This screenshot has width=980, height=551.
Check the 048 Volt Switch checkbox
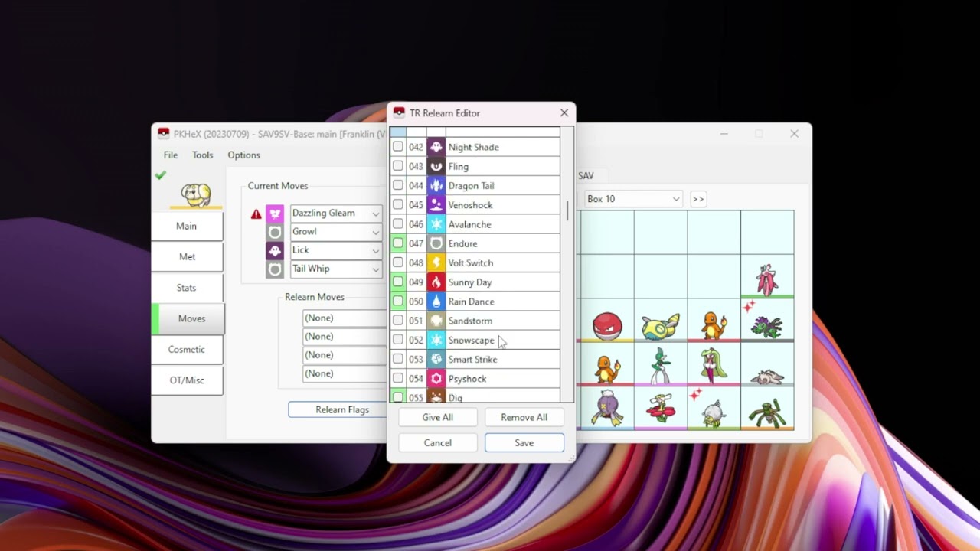coord(398,262)
